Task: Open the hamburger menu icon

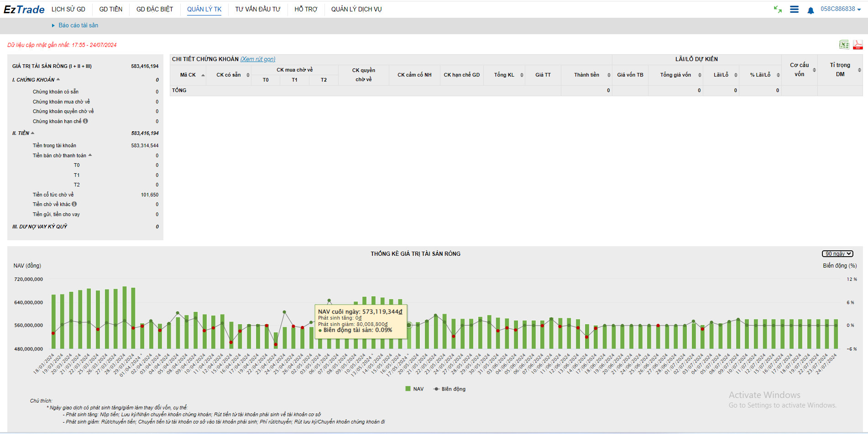Action: click(x=794, y=9)
